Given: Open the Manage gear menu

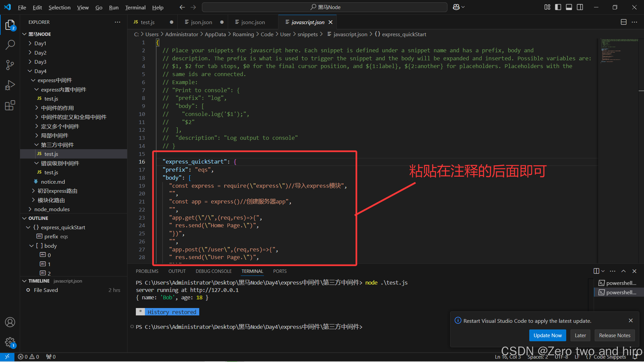Looking at the screenshot, I should [x=10, y=342].
